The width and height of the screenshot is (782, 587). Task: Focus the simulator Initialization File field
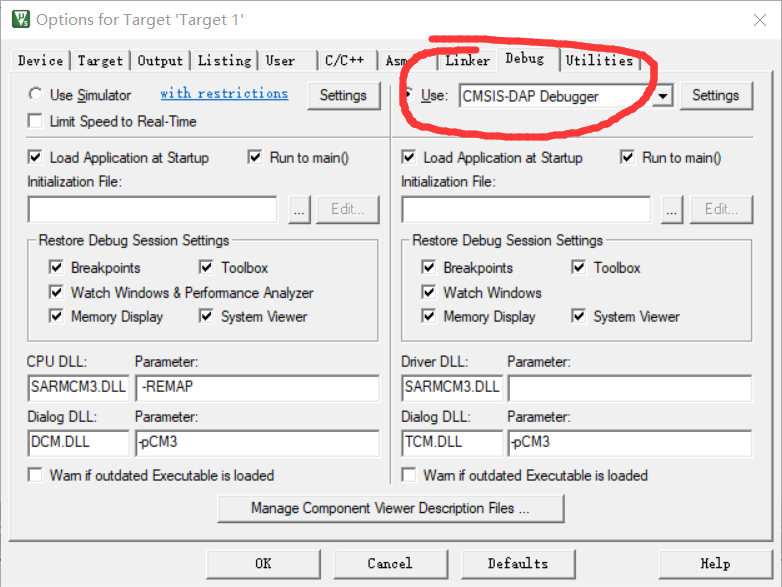pos(153,209)
